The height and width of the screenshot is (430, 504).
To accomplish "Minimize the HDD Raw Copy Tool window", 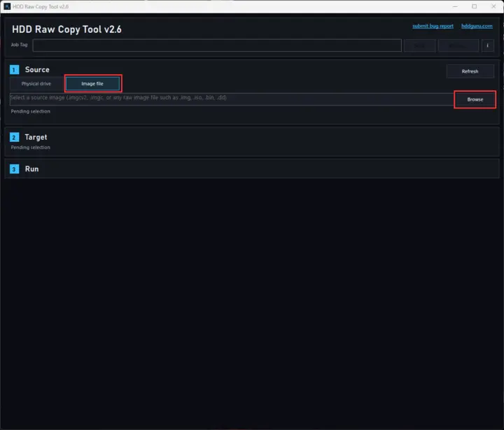I will (455, 6).
